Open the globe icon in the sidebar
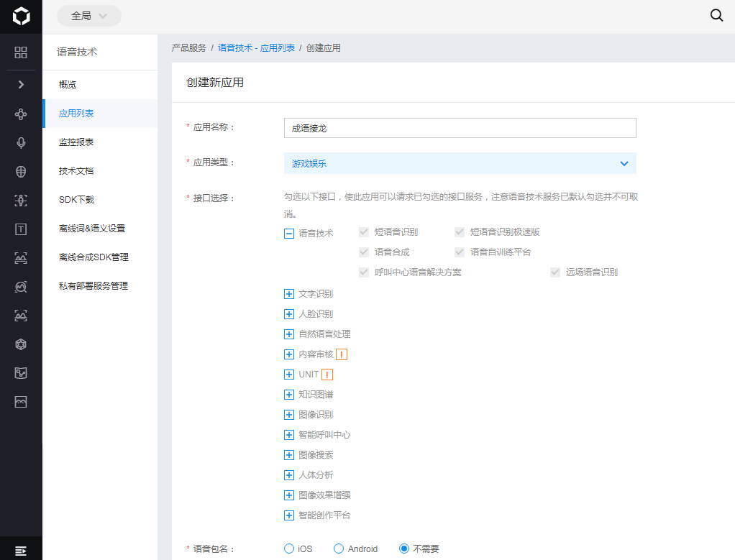This screenshot has width=735, height=560. pyautogui.click(x=21, y=172)
